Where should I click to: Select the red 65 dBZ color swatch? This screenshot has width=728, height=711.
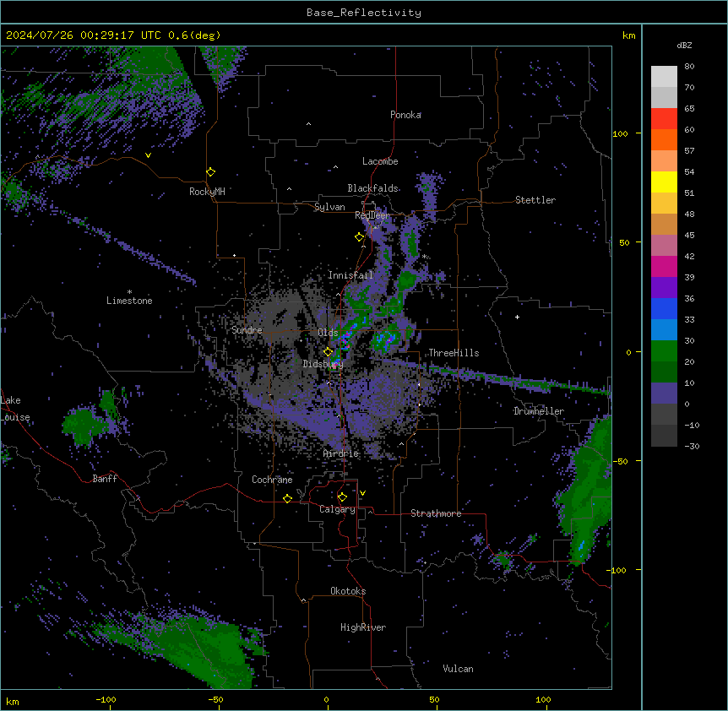[664, 119]
